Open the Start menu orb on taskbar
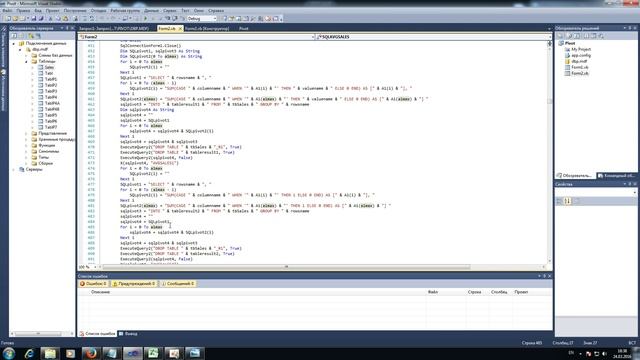The width and height of the screenshot is (640, 360). pos(9,353)
